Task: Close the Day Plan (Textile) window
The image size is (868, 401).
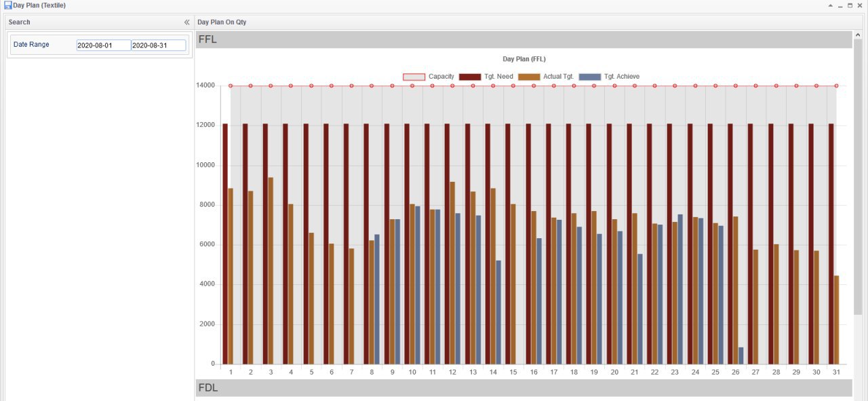Action: (x=861, y=5)
